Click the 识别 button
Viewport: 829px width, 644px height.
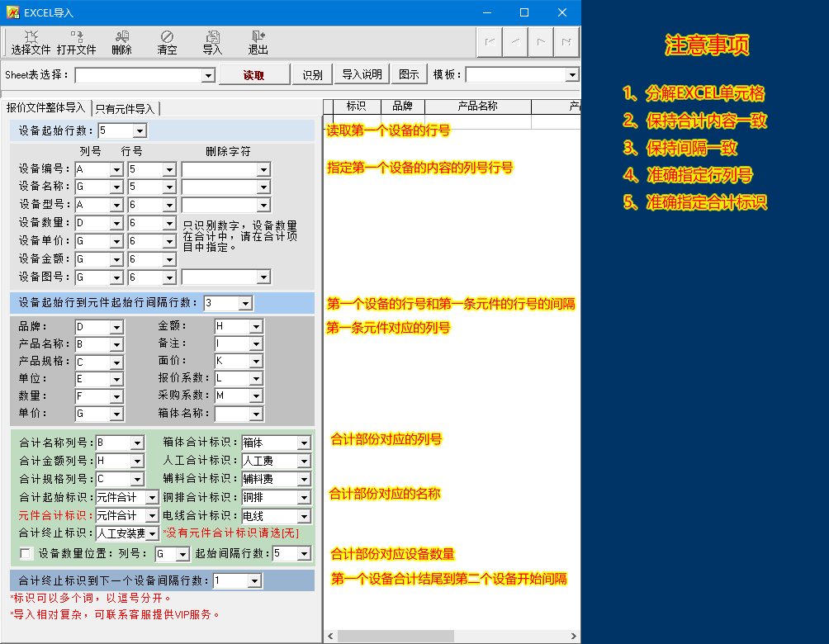point(312,75)
